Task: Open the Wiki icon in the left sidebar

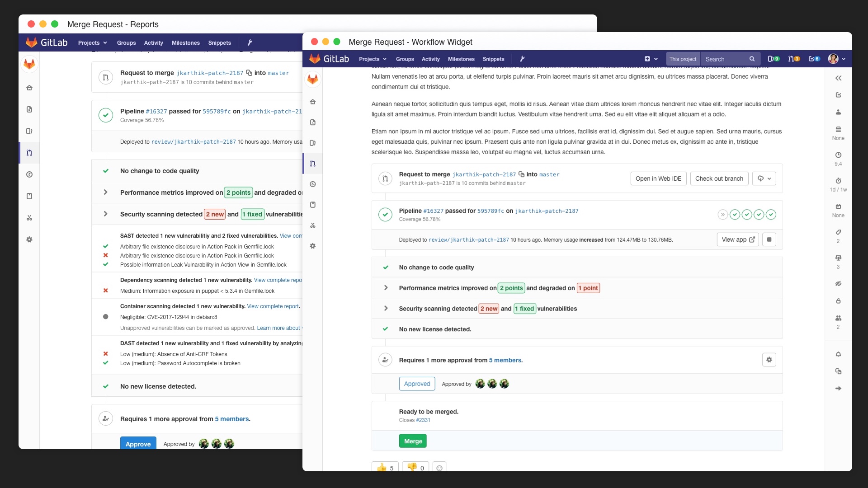Action: coord(313,205)
